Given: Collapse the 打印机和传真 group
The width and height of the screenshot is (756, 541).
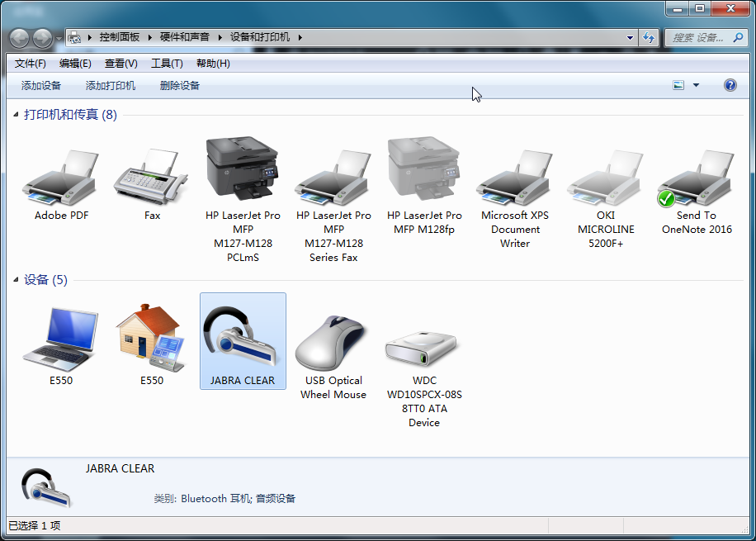Looking at the screenshot, I should 16,114.
